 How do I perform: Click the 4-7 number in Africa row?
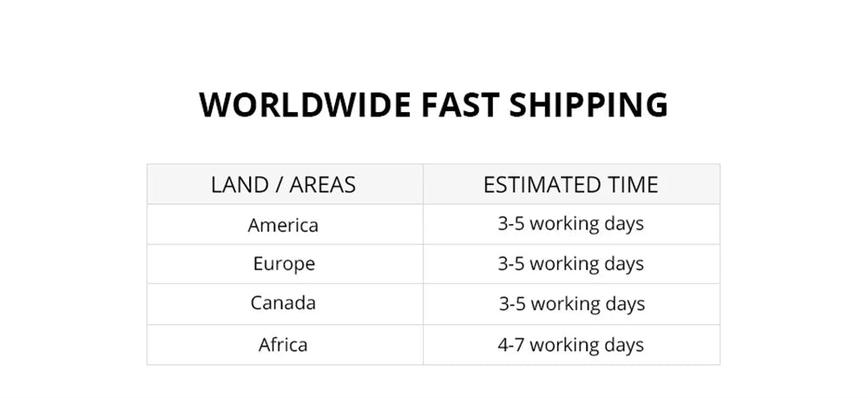click(510, 345)
